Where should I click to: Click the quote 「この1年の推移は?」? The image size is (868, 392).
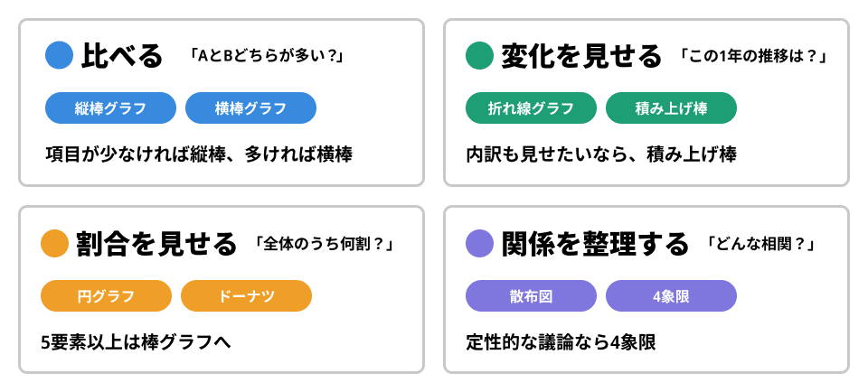click(x=752, y=56)
